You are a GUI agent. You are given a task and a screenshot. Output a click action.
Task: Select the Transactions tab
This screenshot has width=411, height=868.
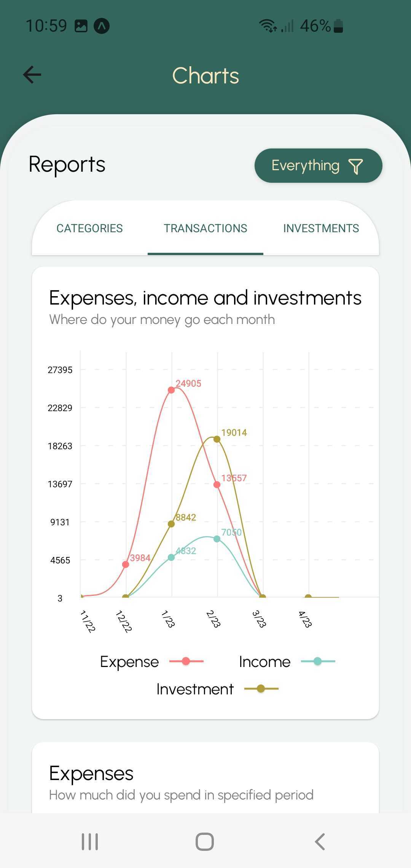205,228
